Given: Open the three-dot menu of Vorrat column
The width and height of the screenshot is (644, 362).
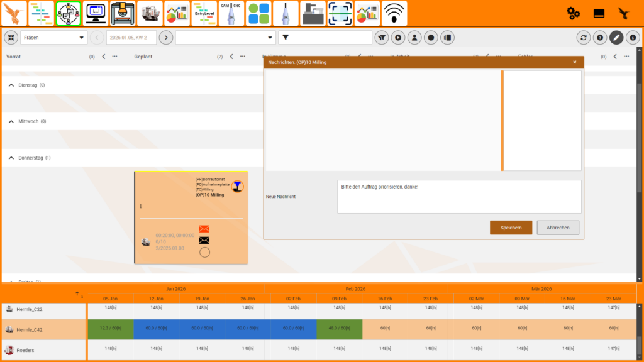Looking at the screenshot, I should coord(114,57).
